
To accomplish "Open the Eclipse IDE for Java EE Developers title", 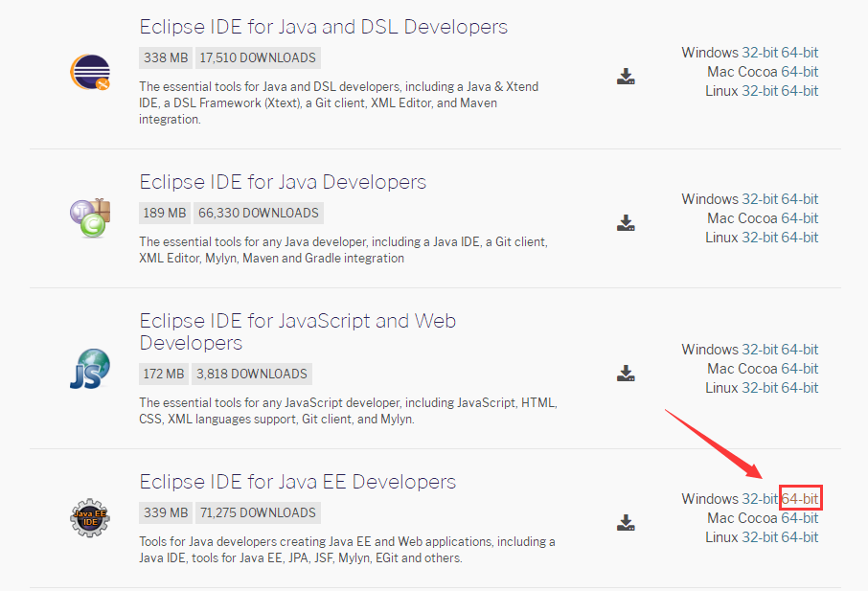I will pyautogui.click(x=297, y=482).
